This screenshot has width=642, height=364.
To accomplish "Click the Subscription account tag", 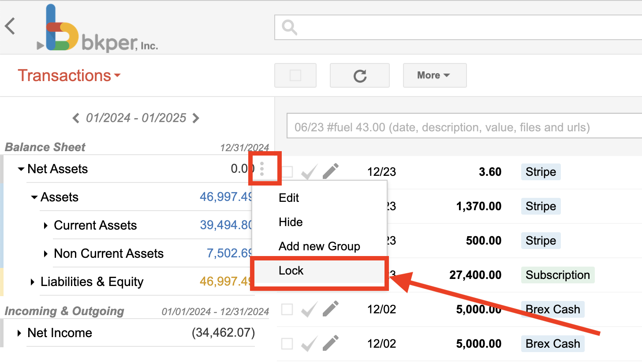I will click(x=558, y=275).
